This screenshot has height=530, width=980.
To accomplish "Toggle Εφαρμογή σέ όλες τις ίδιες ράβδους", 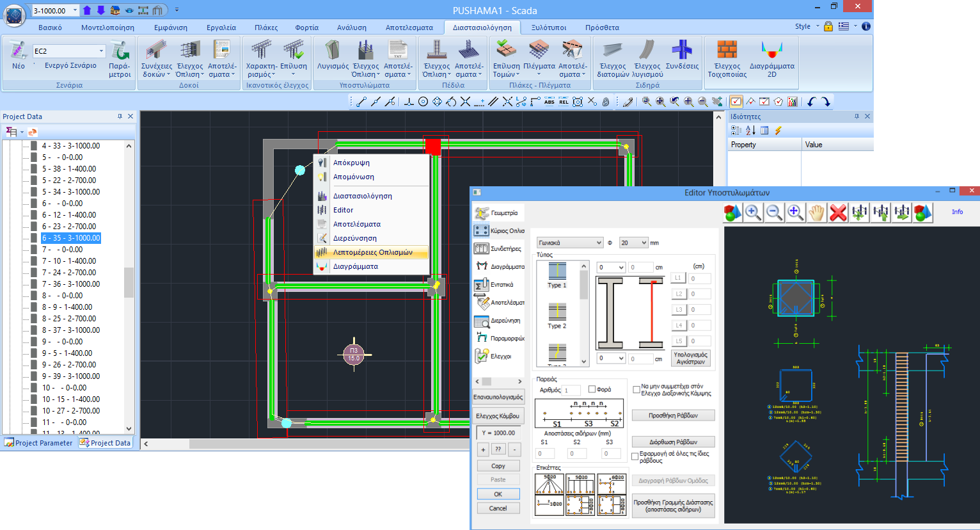I will (x=635, y=456).
